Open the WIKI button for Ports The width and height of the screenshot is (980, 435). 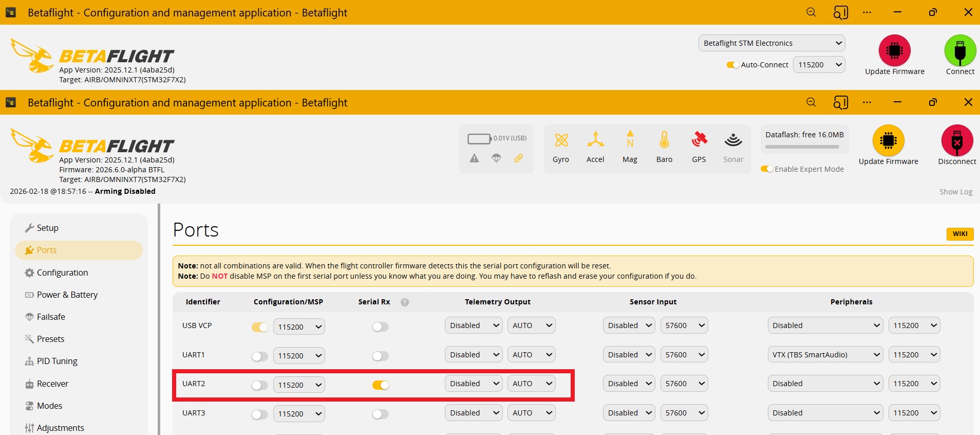click(x=959, y=234)
